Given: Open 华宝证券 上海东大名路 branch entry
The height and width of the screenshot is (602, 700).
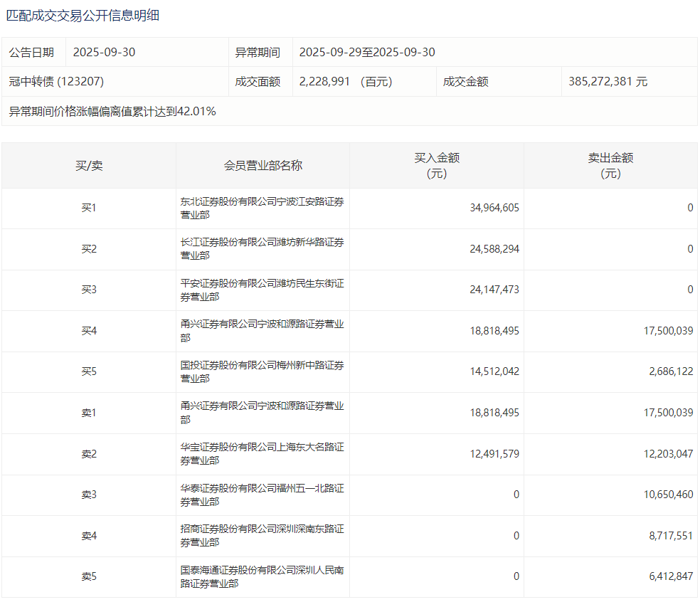Looking at the screenshot, I should (x=262, y=454).
